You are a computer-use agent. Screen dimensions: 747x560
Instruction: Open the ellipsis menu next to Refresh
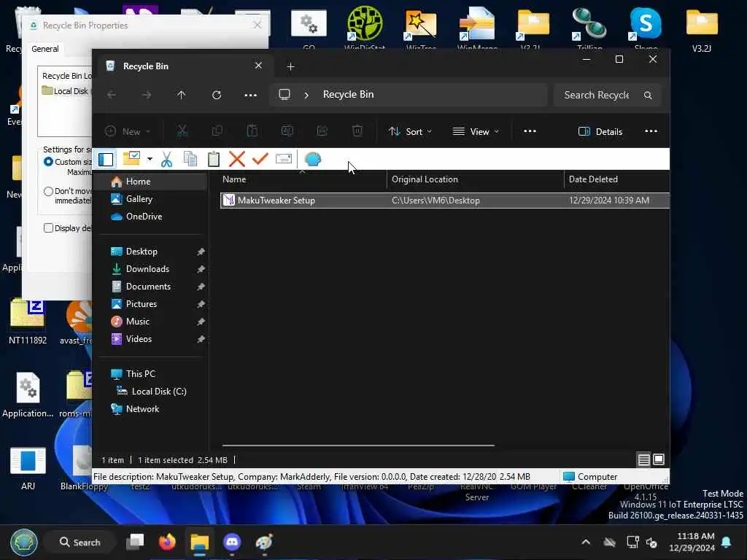pyautogui.click(x=251, y=95)
